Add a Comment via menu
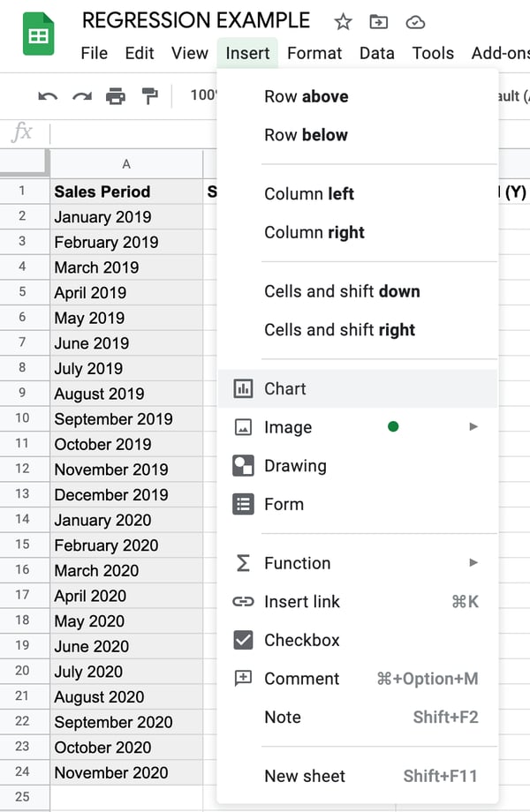 [x=301, y=679]
